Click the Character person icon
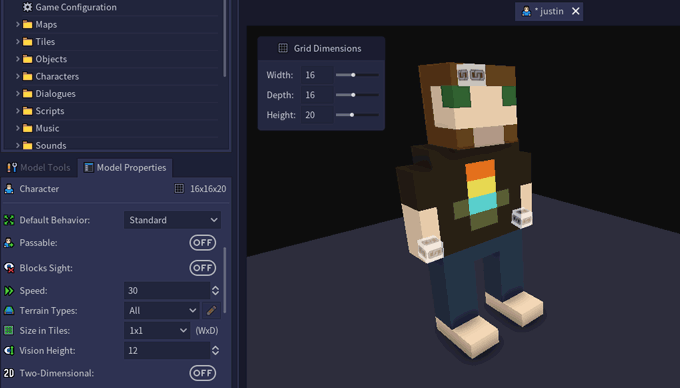This screenshot has width=680, height=388. pyautogui.click(x=9, y=189)
